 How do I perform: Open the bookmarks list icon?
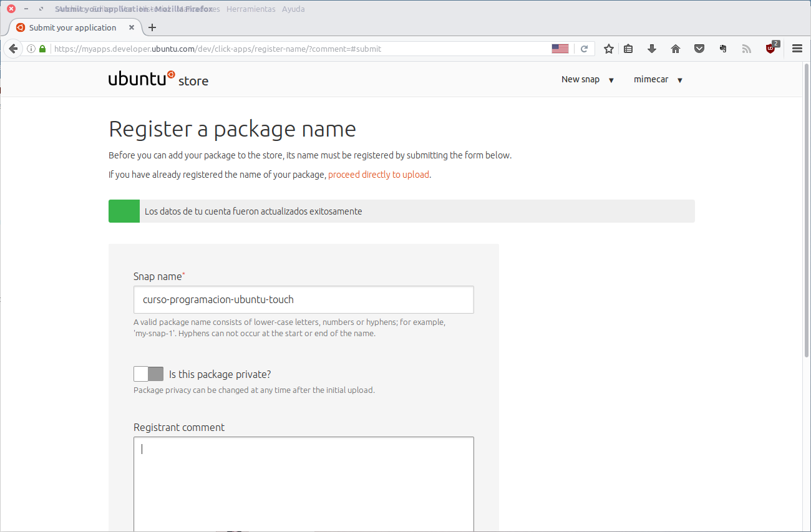point(628,49)
